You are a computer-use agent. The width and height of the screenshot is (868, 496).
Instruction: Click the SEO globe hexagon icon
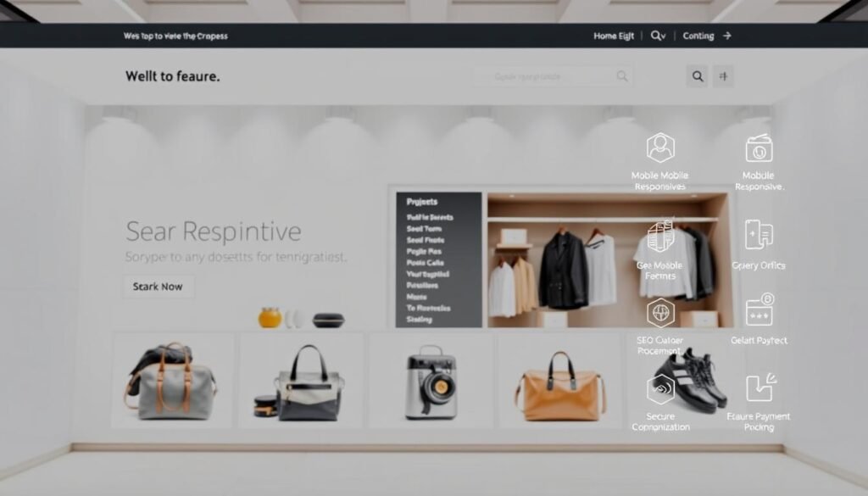[660, 312]
